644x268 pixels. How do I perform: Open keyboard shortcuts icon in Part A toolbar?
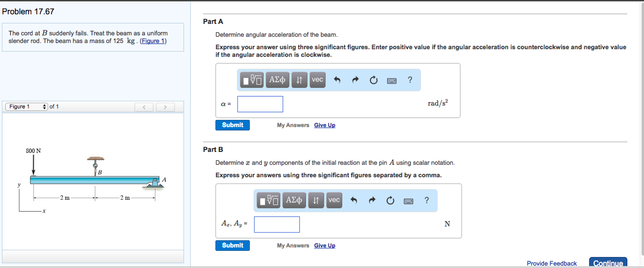[x=392, y=81]
